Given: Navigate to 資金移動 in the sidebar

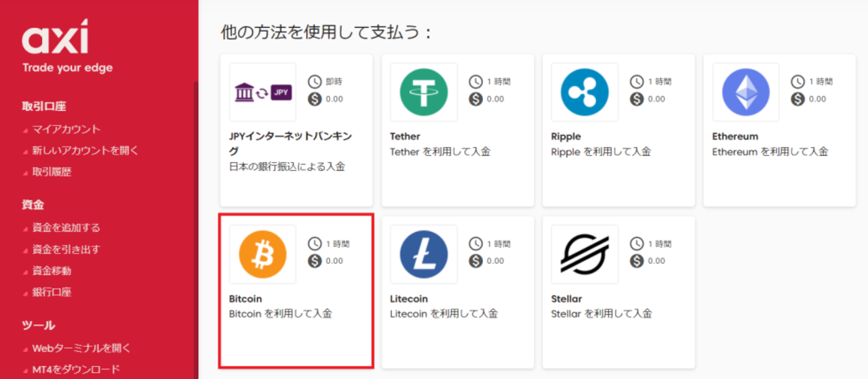Looking at the screenshot, I should click(x=51, y=270).
